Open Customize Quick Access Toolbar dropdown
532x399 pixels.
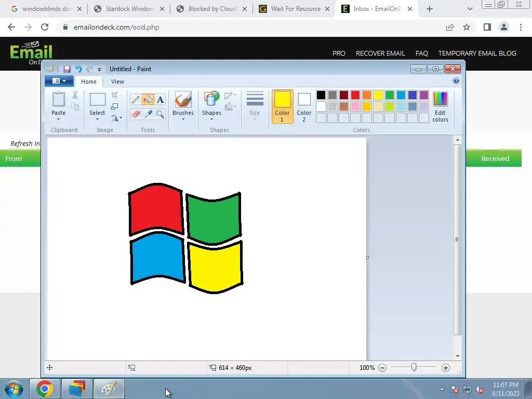coord(99,69)
